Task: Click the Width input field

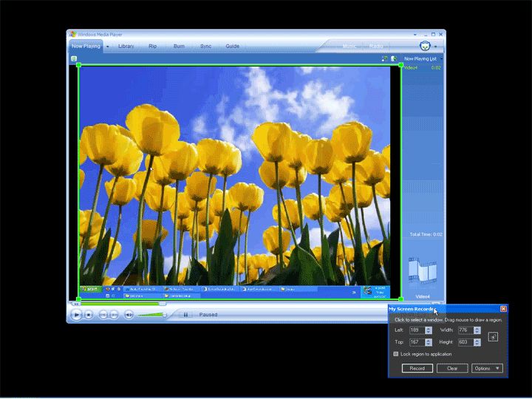Action: 468,330
